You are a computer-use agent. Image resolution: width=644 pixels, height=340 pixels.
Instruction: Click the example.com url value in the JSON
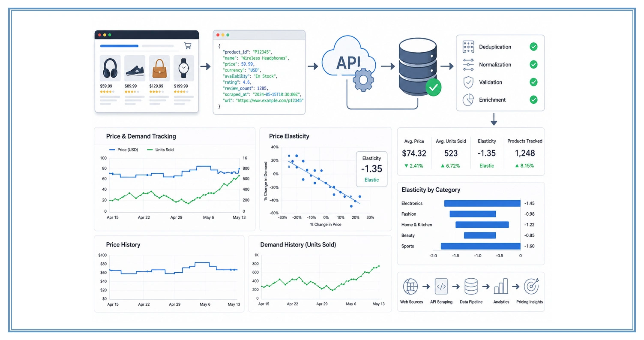269,100
